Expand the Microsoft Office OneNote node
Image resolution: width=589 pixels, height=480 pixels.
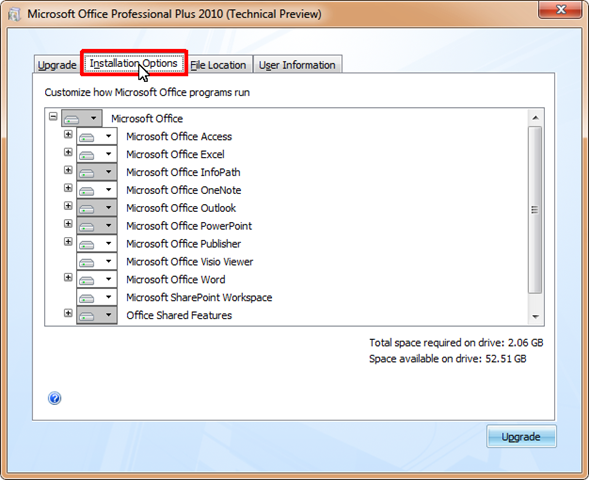pos(68,188)
